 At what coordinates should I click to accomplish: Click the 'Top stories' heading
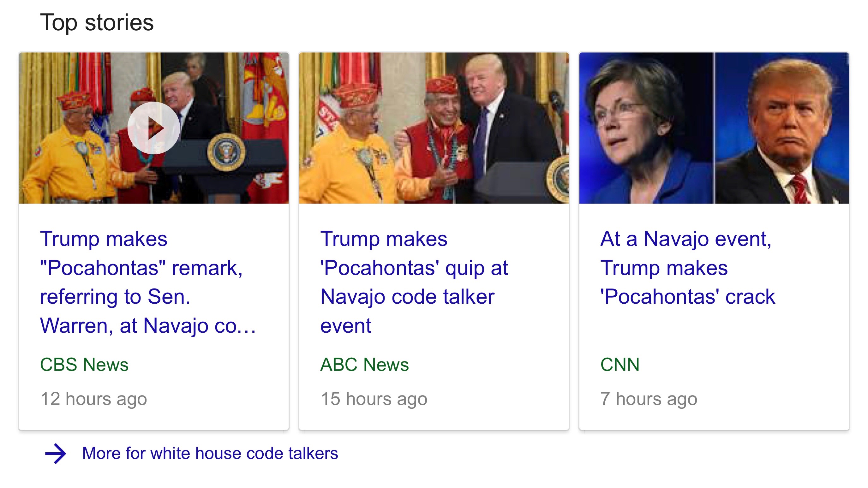[97, 22]
